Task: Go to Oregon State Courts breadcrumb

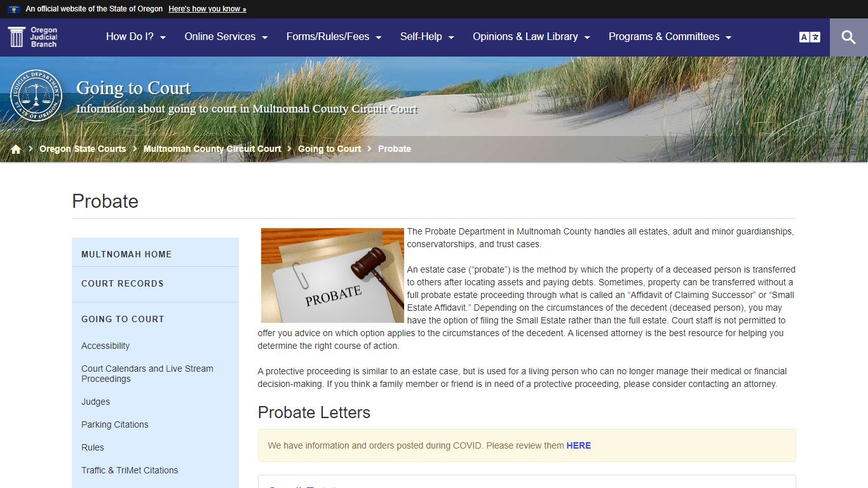Action: 83,149
